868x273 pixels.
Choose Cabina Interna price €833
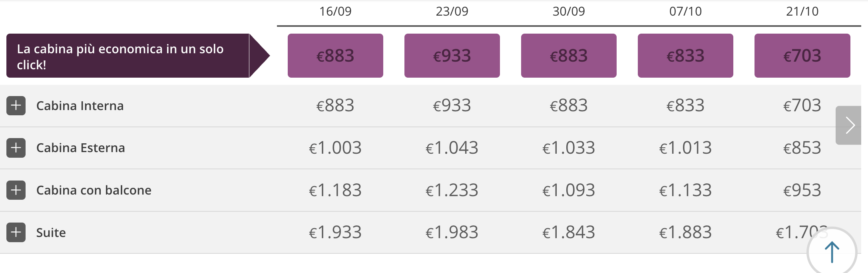(x=685, y=106)
